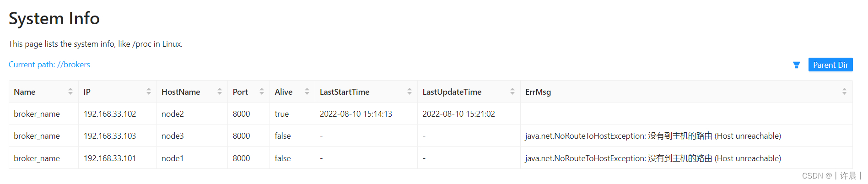Select the first row's broker_name cell
The width and height of the screenshot is (868, 184).
coord(37,114)
